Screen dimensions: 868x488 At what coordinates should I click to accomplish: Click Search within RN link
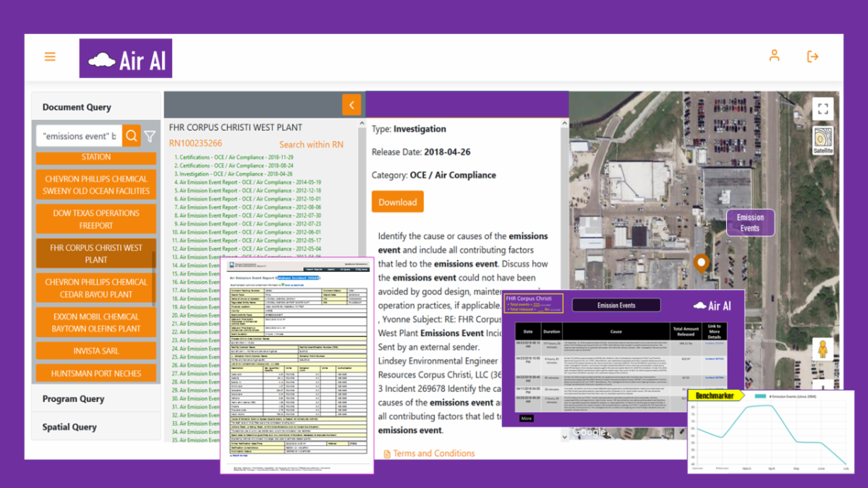click(x=311, y=145)
